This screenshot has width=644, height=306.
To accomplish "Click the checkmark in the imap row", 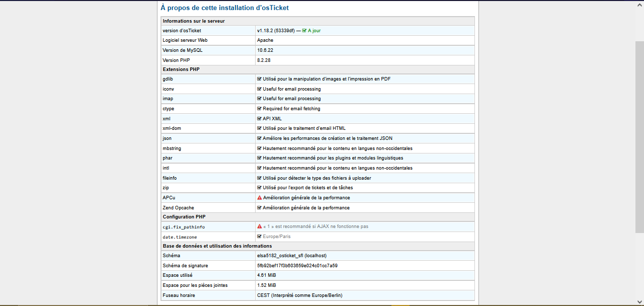I will point(259,99).
